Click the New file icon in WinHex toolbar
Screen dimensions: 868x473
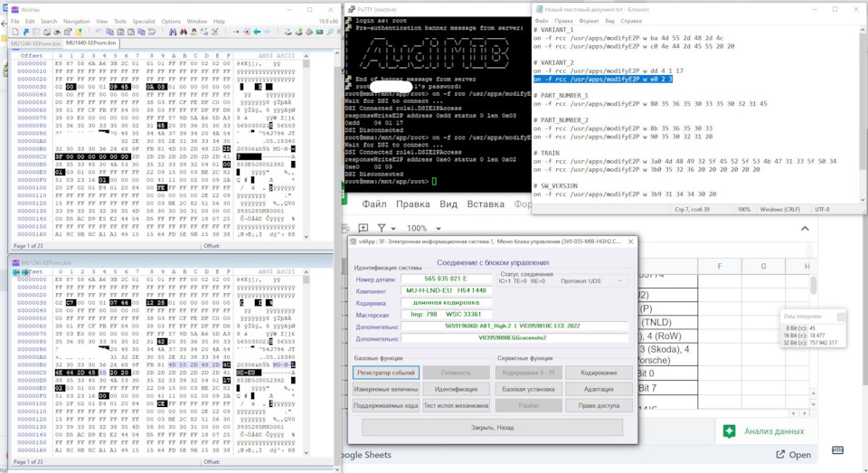(15, 33)
